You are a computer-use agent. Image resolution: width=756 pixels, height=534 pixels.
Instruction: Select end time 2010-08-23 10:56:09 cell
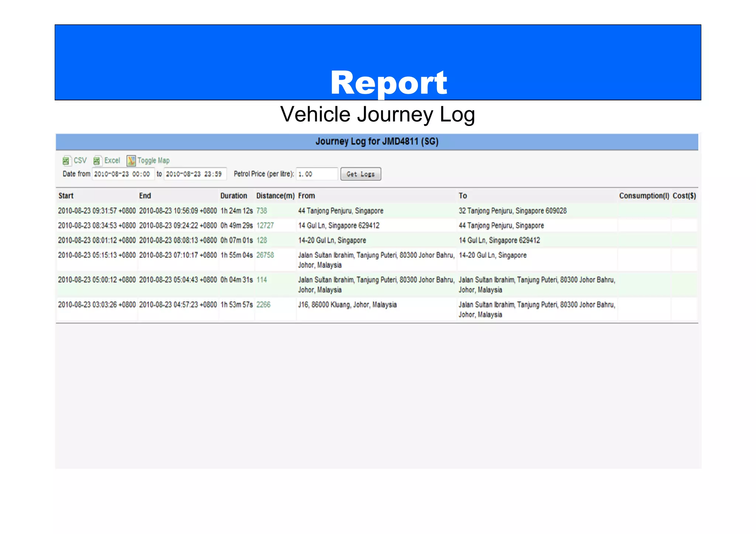click(178, 211)
